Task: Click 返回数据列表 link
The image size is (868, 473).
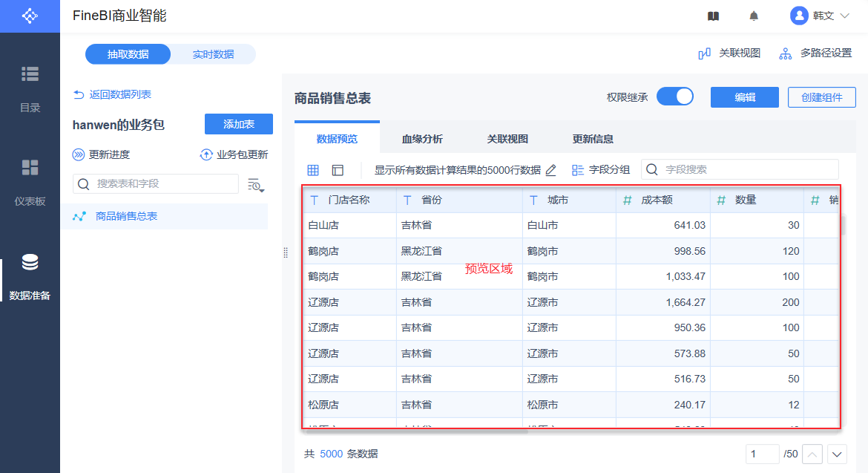Action: pyautogui.click(x=113, y=94)
